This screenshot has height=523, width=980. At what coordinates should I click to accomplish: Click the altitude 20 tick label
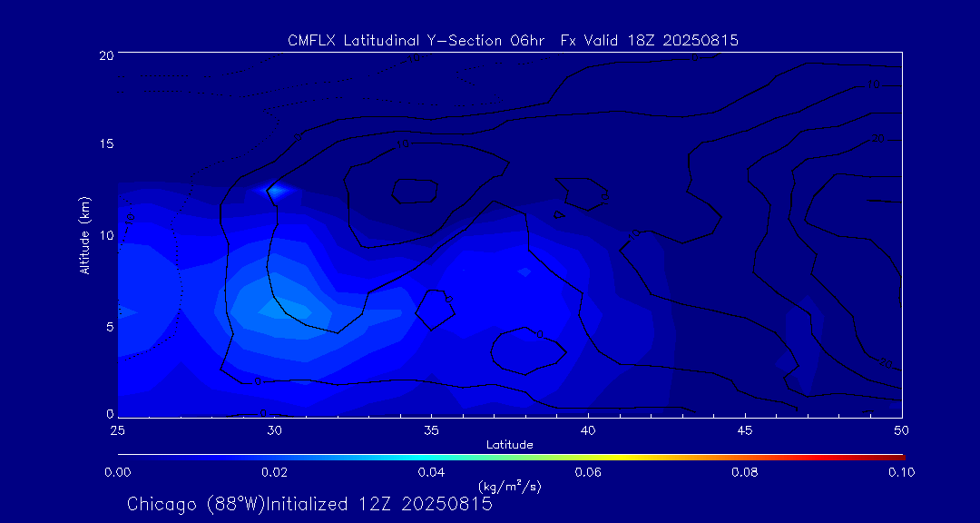(x=105, y=54)
